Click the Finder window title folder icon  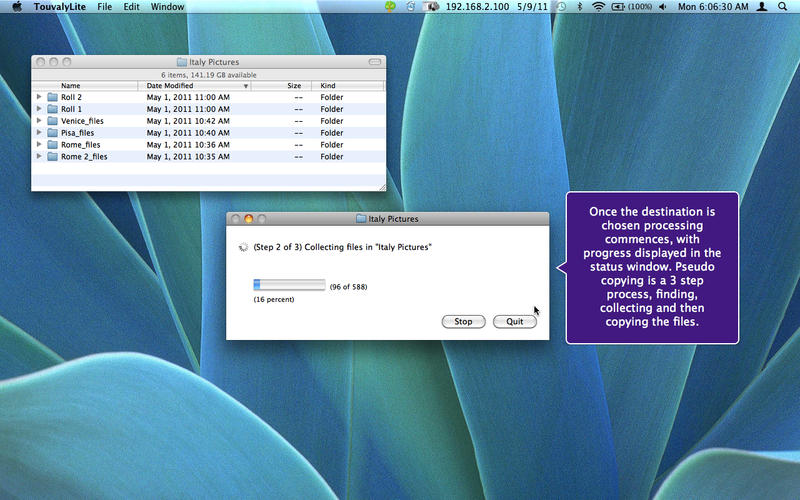pos(182,62)
